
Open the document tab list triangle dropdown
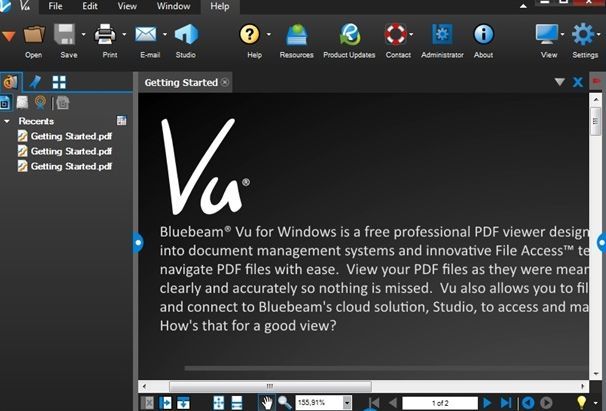tap(559, 82)
